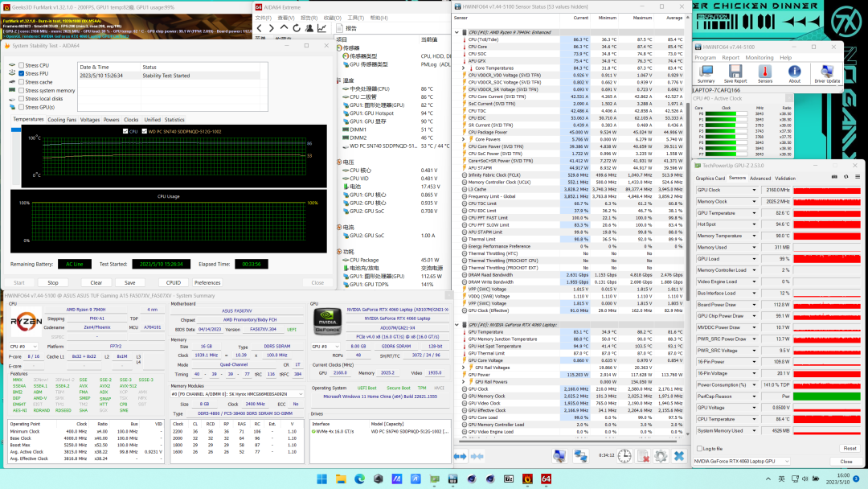
Task: Click the HWiNFO sensor list vertical scrollbar
Action: 689,201
